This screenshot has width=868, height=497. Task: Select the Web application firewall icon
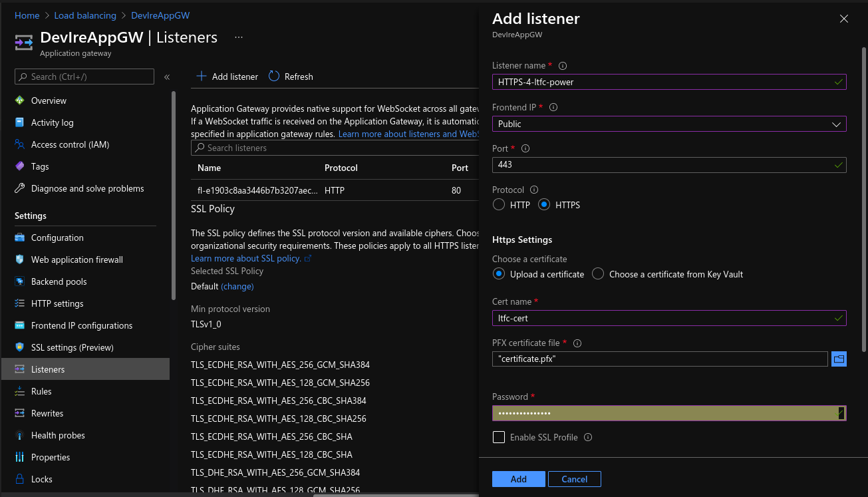(21, 259)
